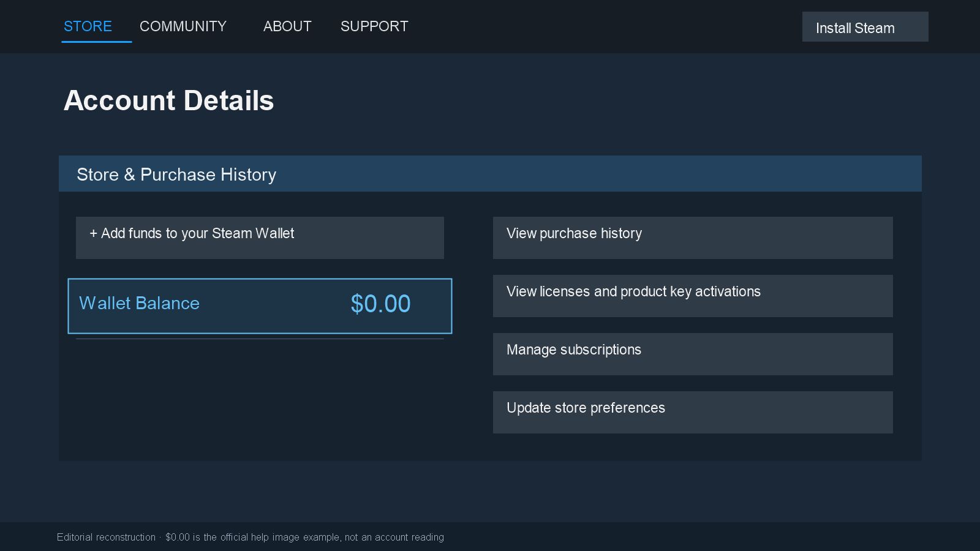Click the Wallet Balance label
The height and width of the screenshot is (551, 980).
[x=140, y=303]
